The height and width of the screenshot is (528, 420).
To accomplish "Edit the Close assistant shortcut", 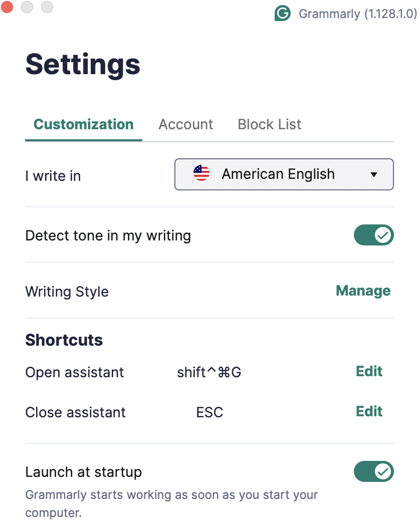I will click(369, 412).
